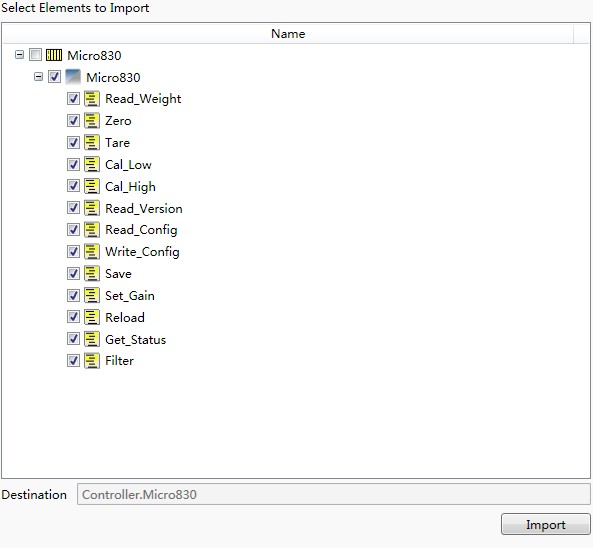593x548 pixels.
Task: Select the Set_Gain tree row
Action: (x=130, y=295)
